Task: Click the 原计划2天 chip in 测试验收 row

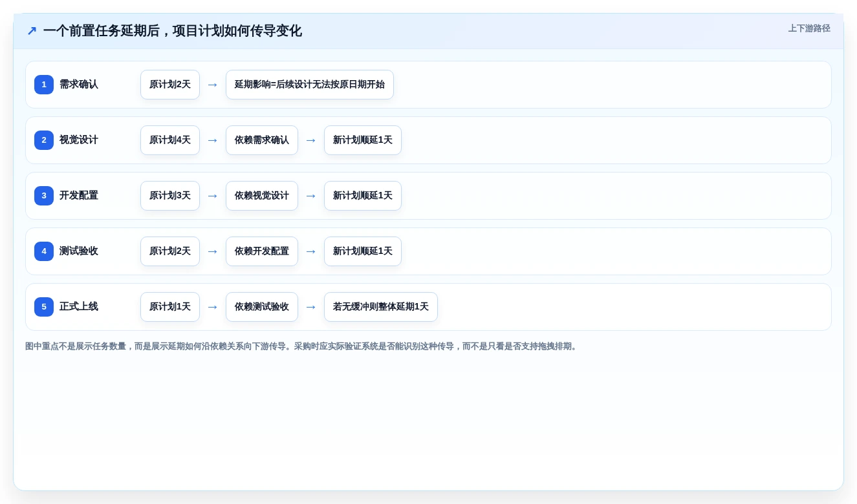Action: (170, 251)
